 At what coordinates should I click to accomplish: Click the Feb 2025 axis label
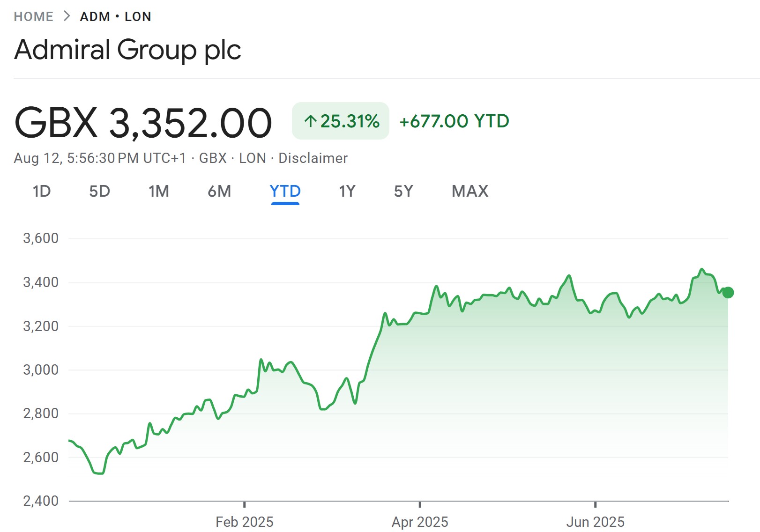pos(245,521)
